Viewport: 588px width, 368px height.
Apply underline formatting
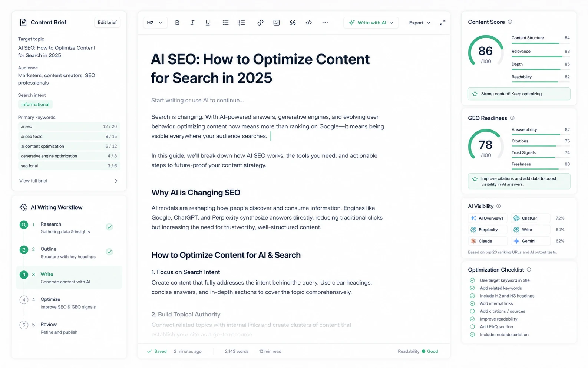(x=208, y=23)
